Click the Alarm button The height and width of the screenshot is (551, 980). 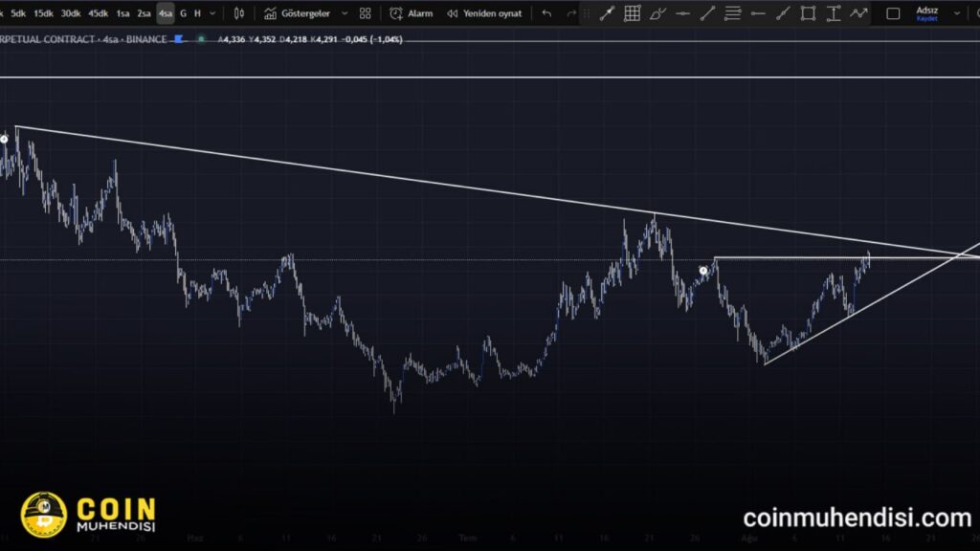412,13
